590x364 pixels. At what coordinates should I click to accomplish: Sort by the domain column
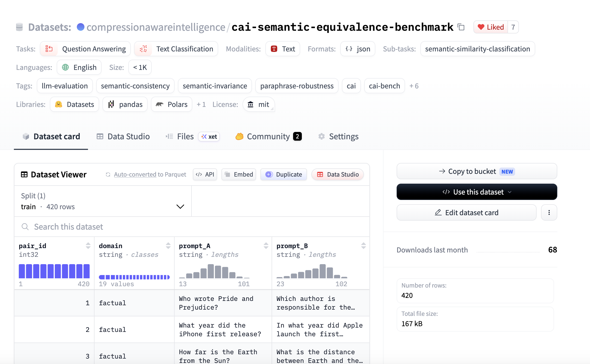click(x=168, y=246)
